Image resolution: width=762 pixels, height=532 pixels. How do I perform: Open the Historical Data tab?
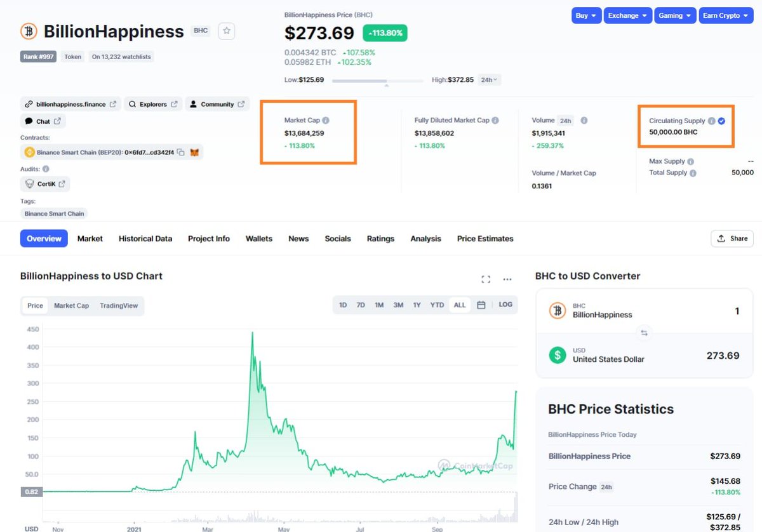[x=145, y=239]
